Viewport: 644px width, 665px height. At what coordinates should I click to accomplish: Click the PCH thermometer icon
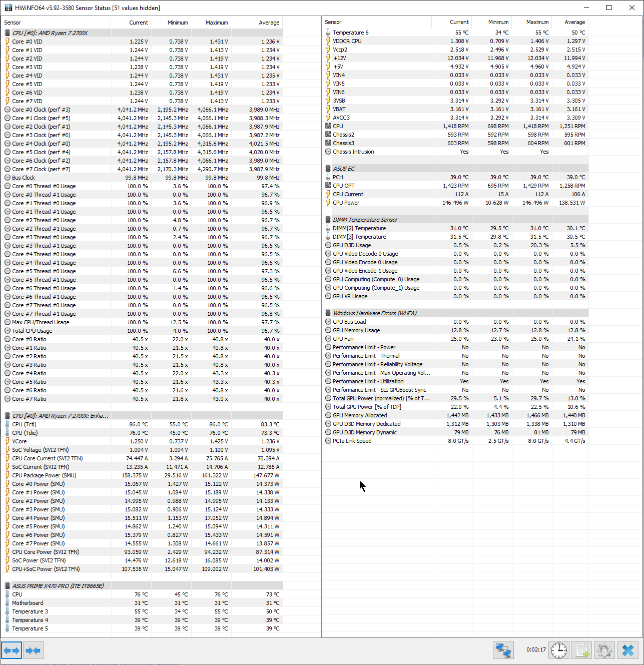pyautogui.click(x=328, y=177)
